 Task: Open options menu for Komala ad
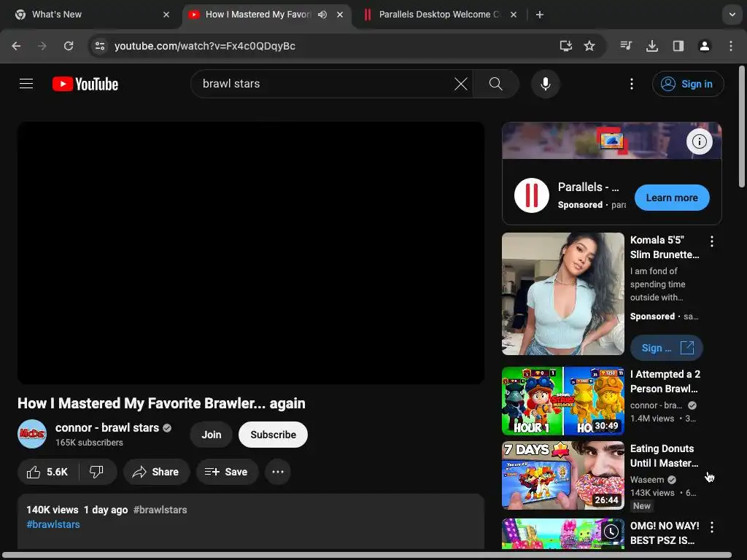[712, 241]
